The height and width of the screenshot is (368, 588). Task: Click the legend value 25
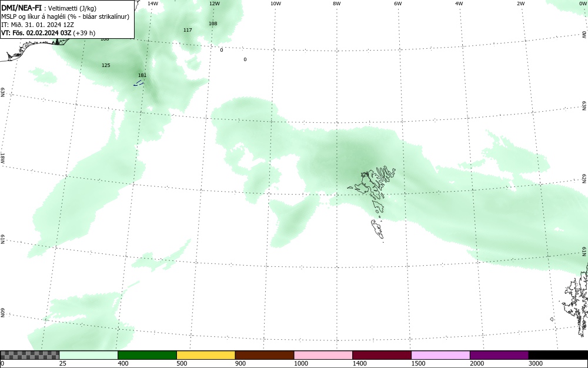(x=63, y=363)
